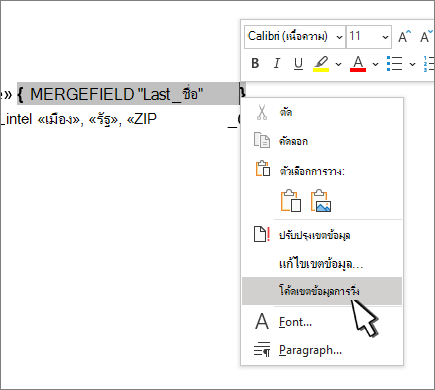Click the _intel text in document
This screenshot has height=390, width=435.
(x=16, y=119)
